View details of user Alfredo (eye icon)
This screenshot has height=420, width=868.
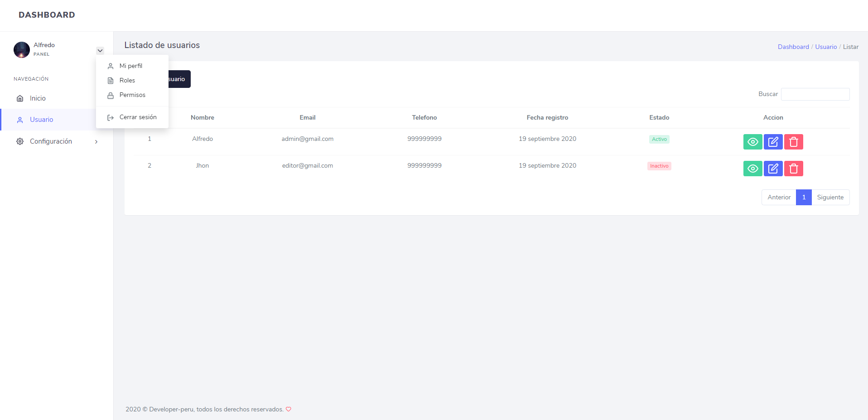[x=752, y=142]
